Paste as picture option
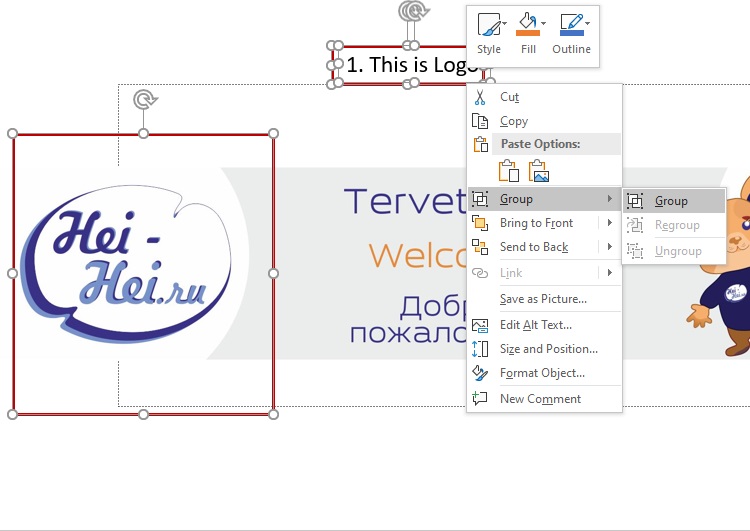 (539, 171)
